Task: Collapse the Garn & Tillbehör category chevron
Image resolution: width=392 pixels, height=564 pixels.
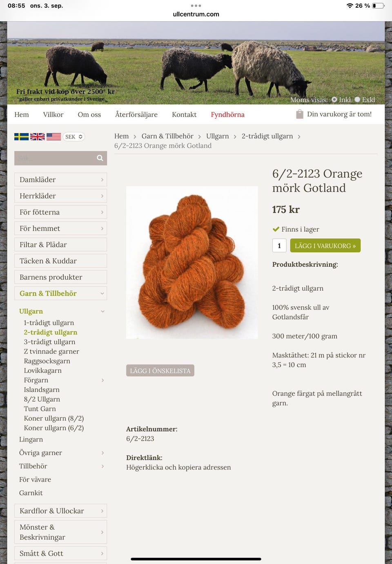Action: tap(102, 293)
